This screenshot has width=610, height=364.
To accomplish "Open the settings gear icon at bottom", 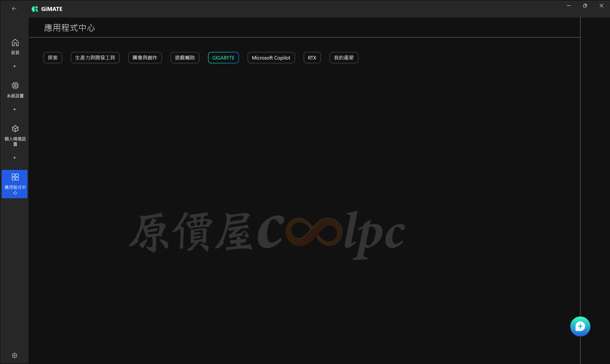I will (x=15, y=355).
